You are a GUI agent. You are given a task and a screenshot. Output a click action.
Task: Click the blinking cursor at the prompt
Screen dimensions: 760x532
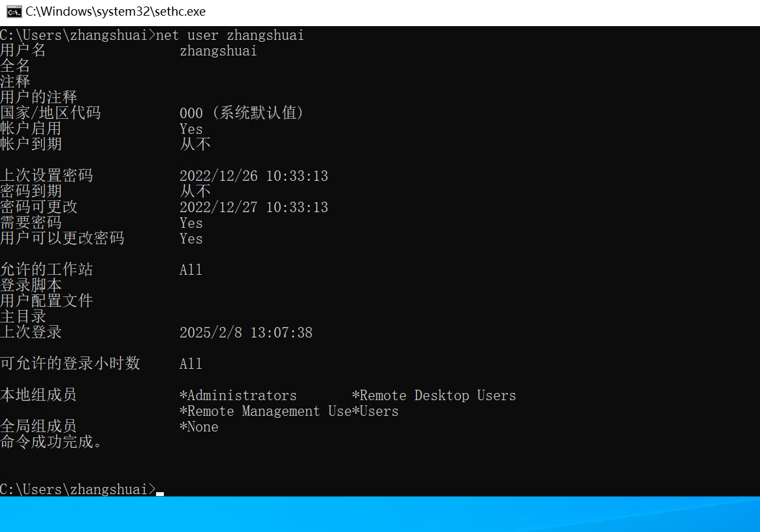(x=160, y=493)
